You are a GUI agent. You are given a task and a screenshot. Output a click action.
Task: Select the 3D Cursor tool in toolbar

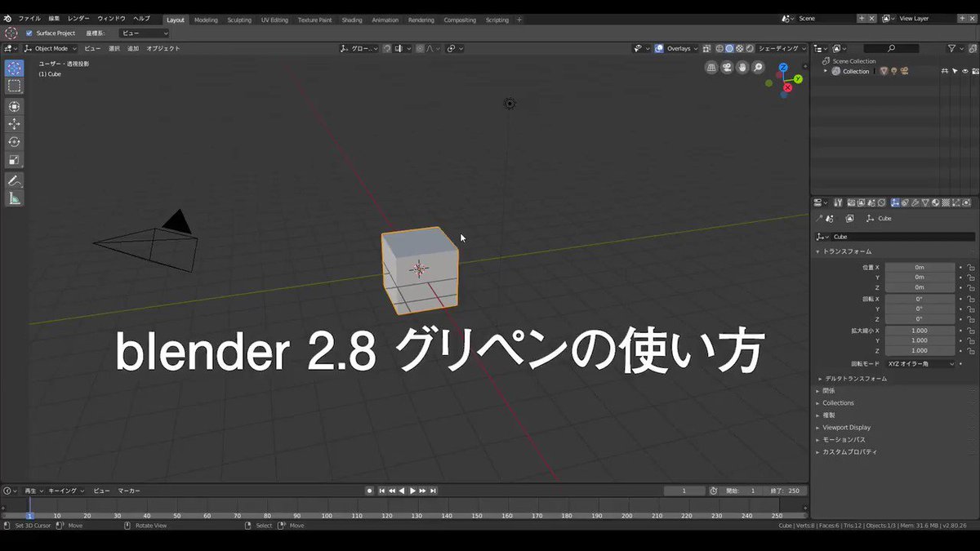14,68
